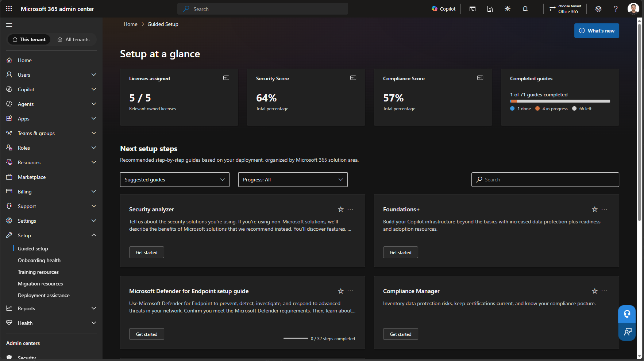This screenshot has width=644, height=361.
Task: Open Deployment assistance nav item
Action: [44, 295]
